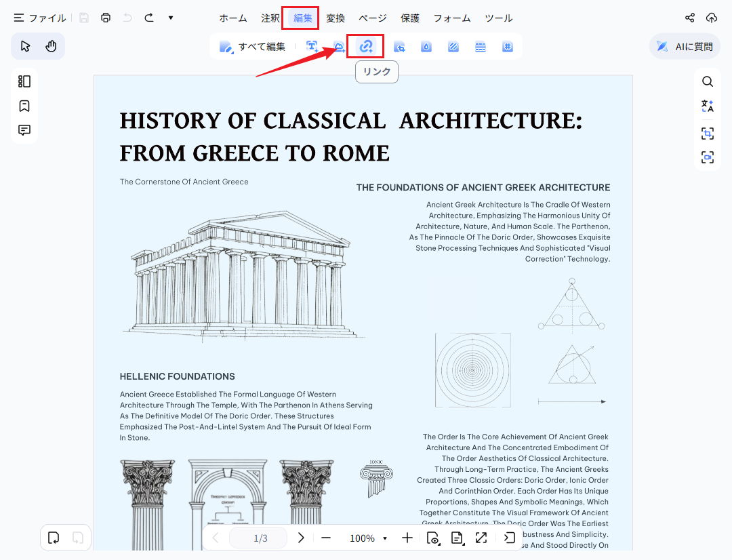Open the page layout dropdown icon
The width and height of the screenshot is (732, 560).
pyautogui.click(x=457, y=538)
